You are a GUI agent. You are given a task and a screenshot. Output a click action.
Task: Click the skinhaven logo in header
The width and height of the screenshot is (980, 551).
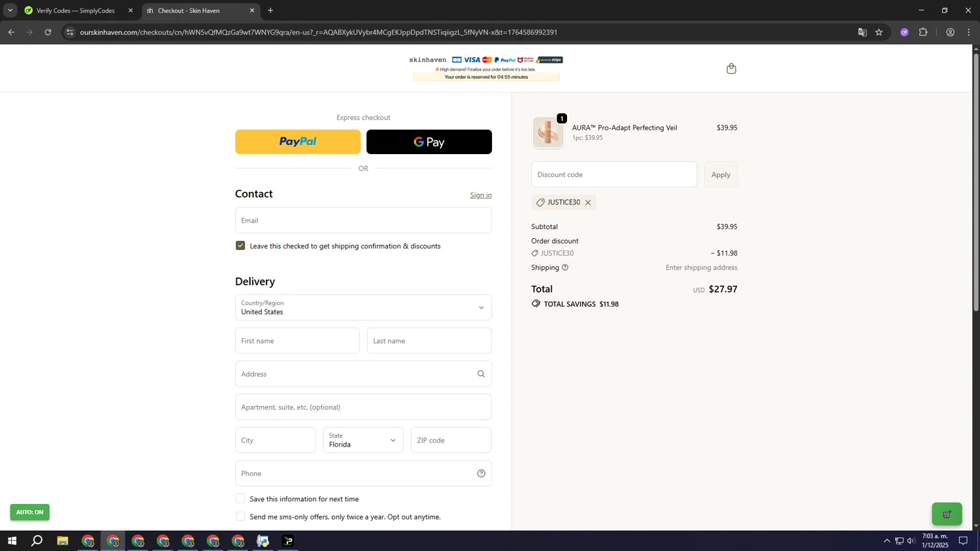point(427,60)
